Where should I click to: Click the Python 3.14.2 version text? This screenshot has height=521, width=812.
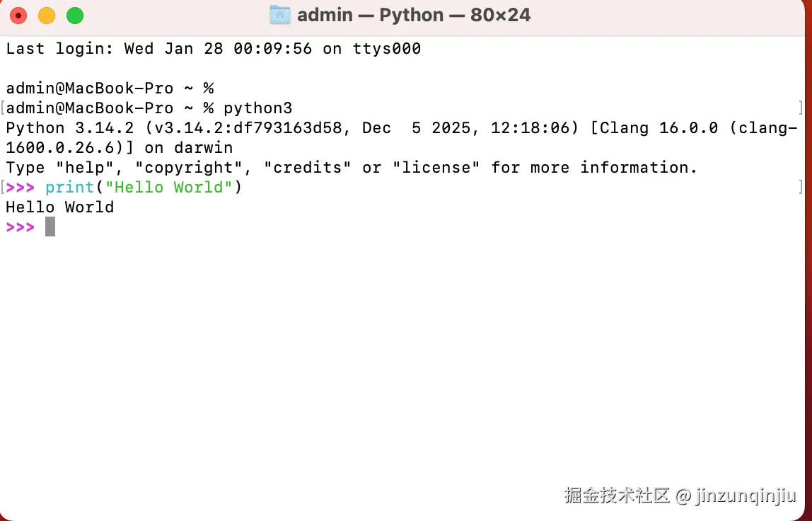tap(70, 128)
